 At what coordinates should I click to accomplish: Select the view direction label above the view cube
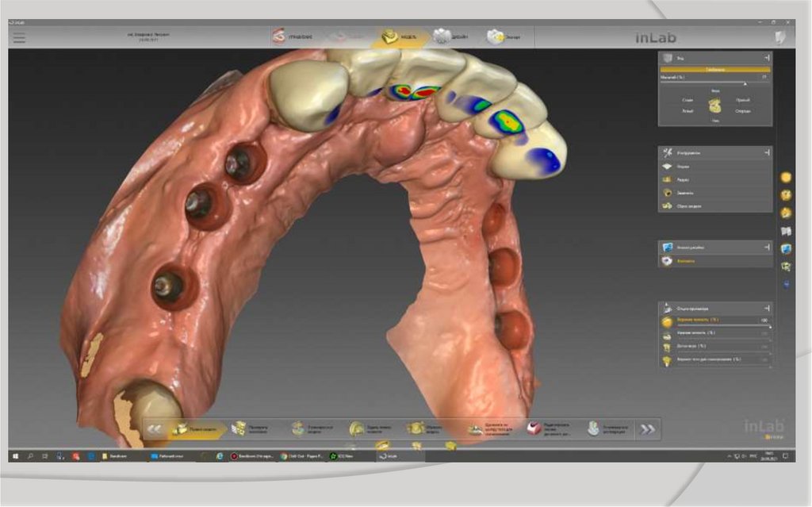click(x=715, y=90)
